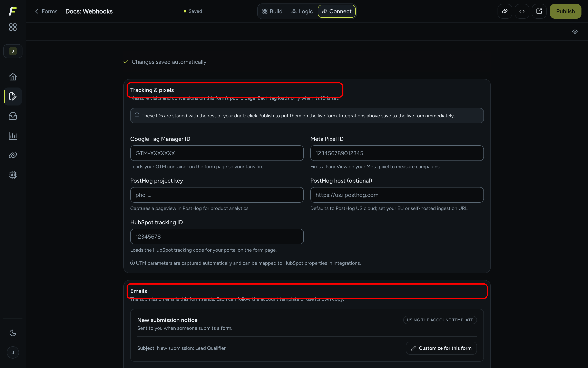Click the Emails section heading
588x368 pixels.
(138, 291)
